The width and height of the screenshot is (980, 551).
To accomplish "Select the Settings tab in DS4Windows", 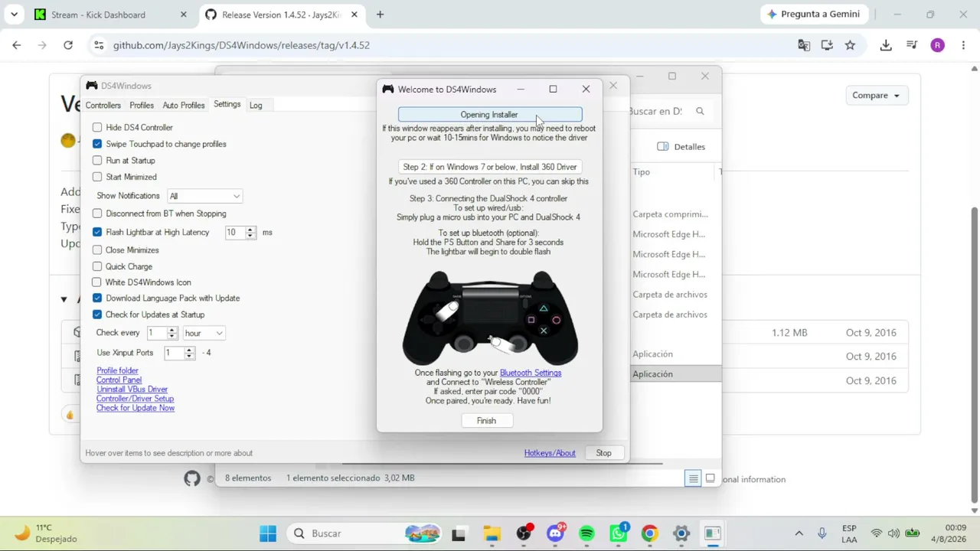I will (x=227, y=104).
